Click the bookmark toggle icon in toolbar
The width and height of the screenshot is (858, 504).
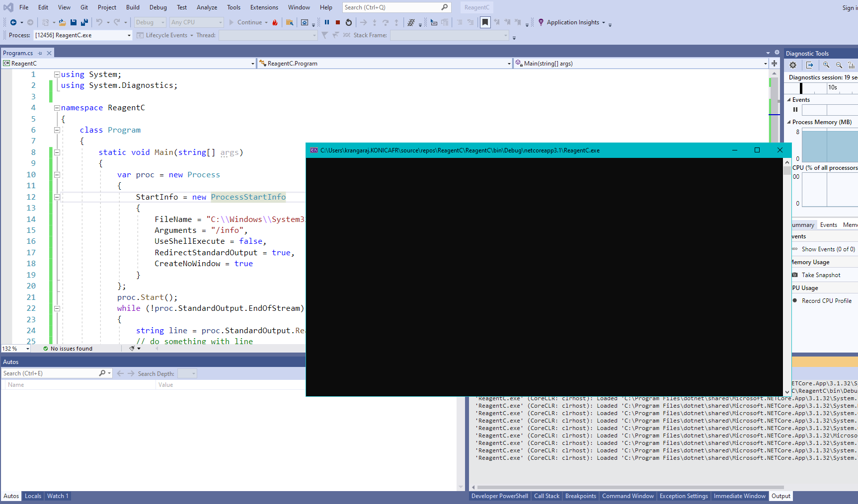[x=485, y=22]
